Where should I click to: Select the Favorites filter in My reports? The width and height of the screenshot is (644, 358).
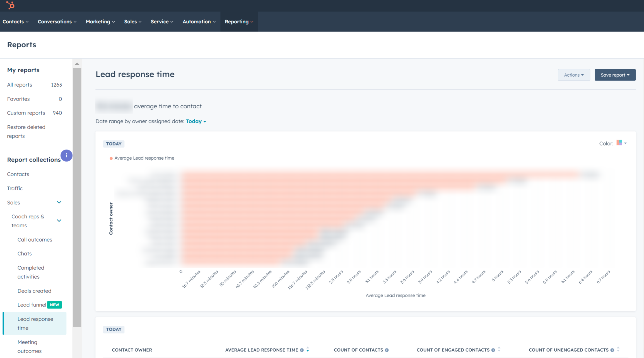click(x=18, y=99)
